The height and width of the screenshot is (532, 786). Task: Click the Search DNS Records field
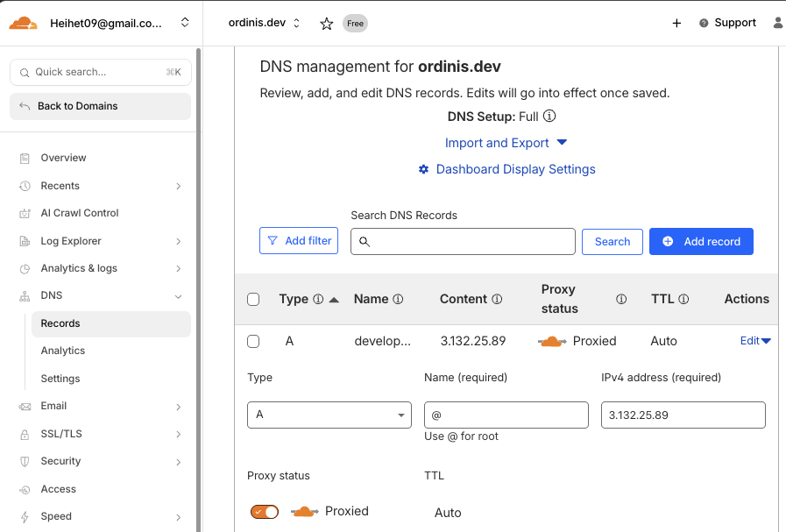point(463,241)
